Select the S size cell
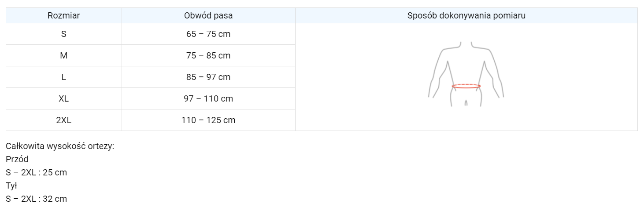 click(64, 34)
